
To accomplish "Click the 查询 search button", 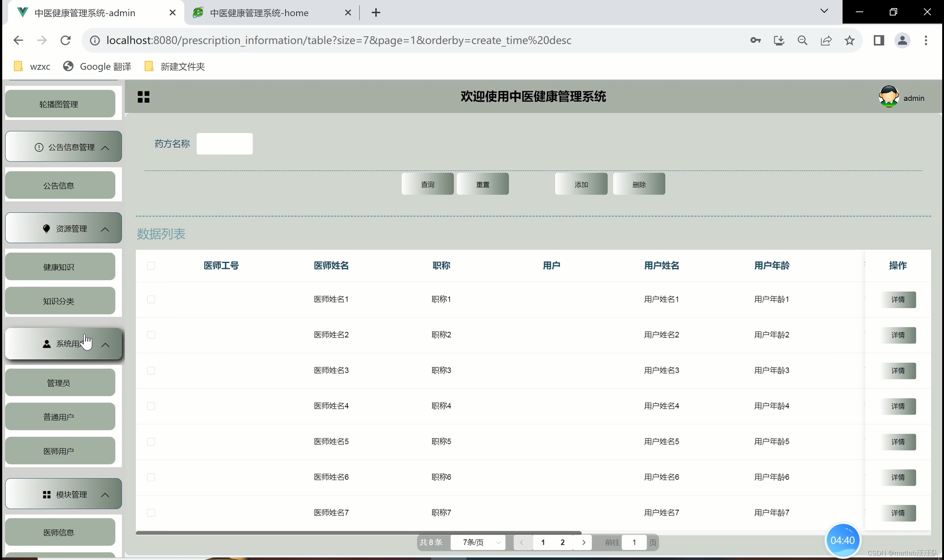I will tap(428, 184).
